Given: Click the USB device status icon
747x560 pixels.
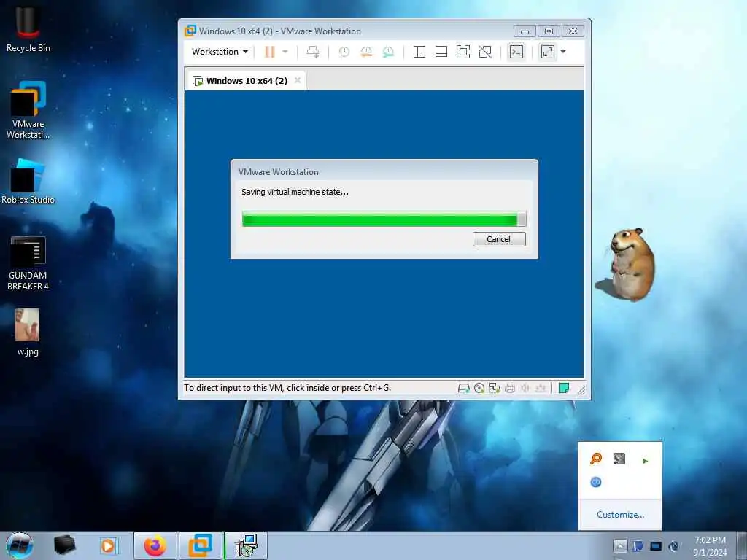Looking at the screenshot, I should coord(541,388).
